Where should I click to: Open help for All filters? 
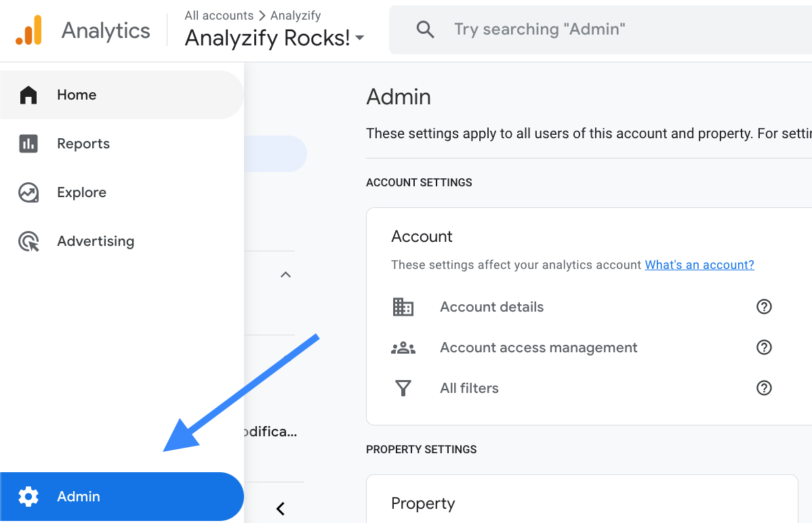764,388
